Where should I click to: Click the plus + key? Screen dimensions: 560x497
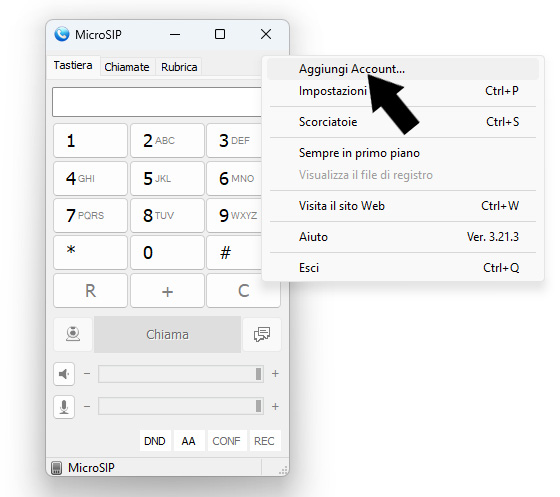(x=168, y=291)
